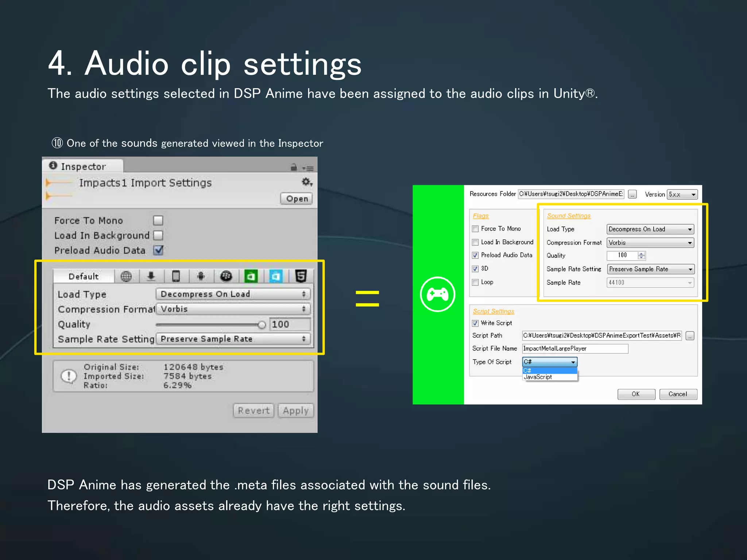
Task: Click the Flags section heading
Action: (x=481, y=216)
